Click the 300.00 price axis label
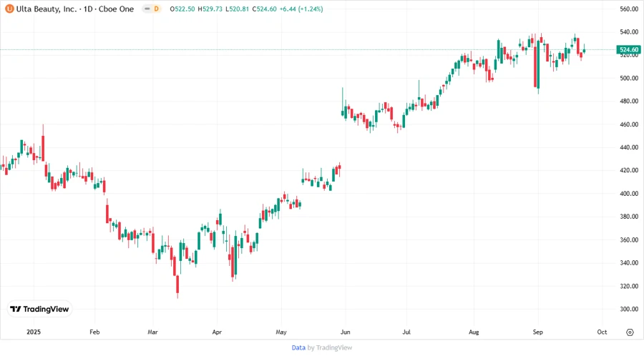The width and height of the screenshot is (644, 356). tap(629, 309)
